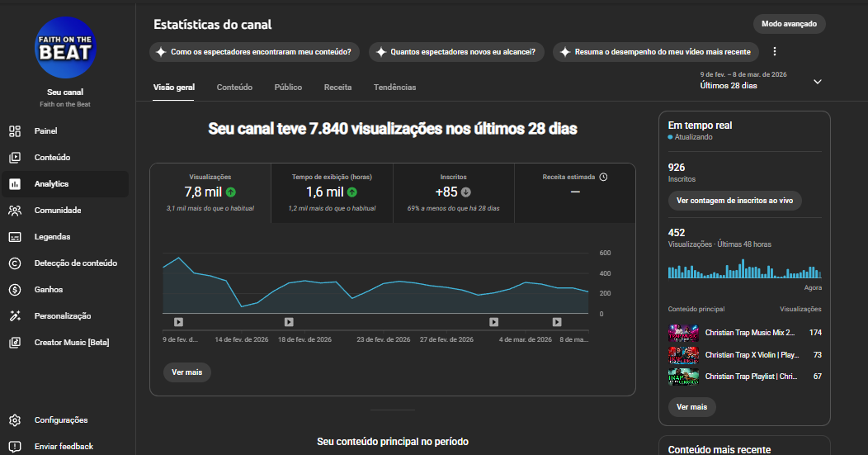Select the Tempo de exibição (horas) card
The width and height of the screenshot is (868, 455).
pyautogui.click(x=333, y=193)
